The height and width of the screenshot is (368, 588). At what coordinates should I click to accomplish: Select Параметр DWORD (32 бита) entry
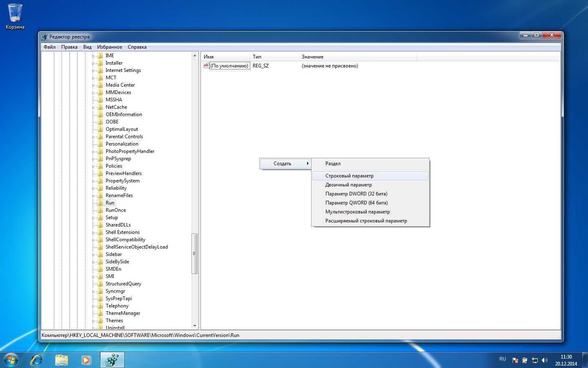(356, 194)
